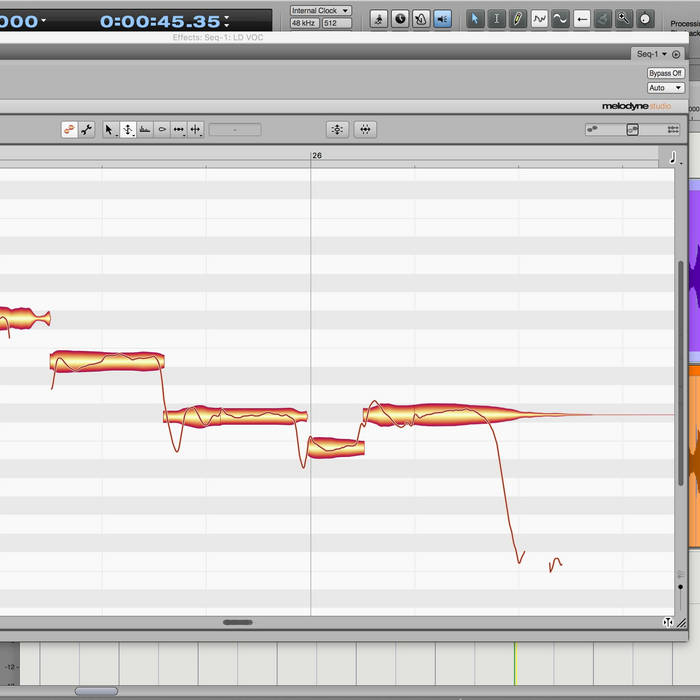The image size is (700, 700).
Task: Select the Zoom magnifier tool
Action: pyautogui.click(x=624, y=19)
